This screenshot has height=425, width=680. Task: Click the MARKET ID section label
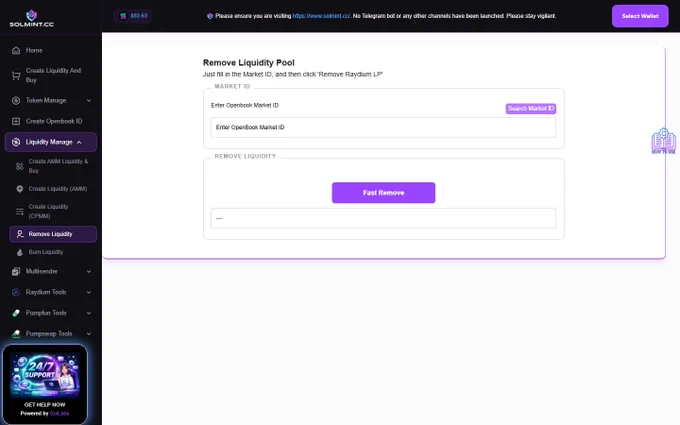232,87
